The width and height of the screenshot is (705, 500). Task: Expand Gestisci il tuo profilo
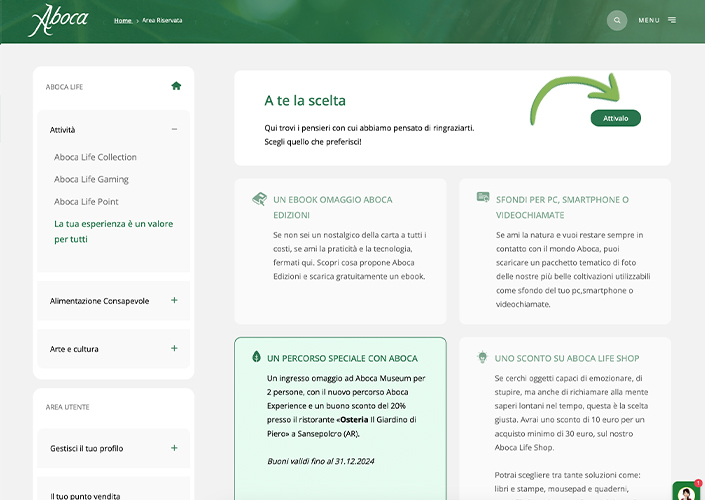pyautogui.click(x=174, y=448)
